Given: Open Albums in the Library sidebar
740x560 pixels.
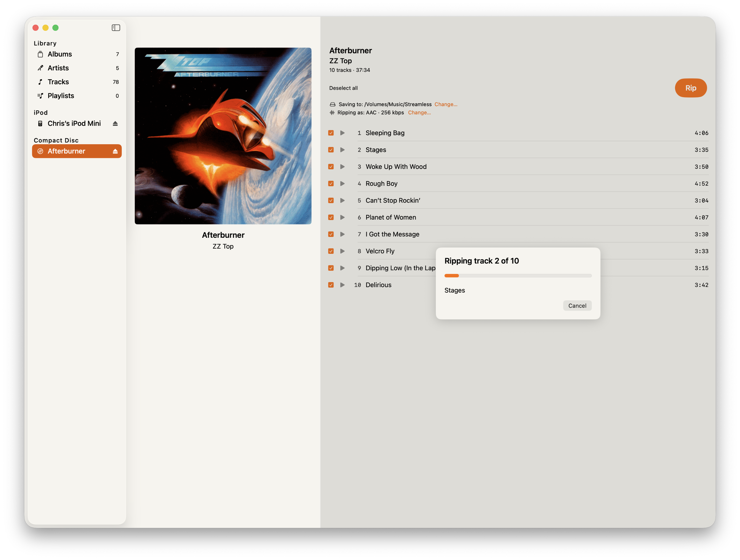Looking at the screenshot, I should pos(77,54).
